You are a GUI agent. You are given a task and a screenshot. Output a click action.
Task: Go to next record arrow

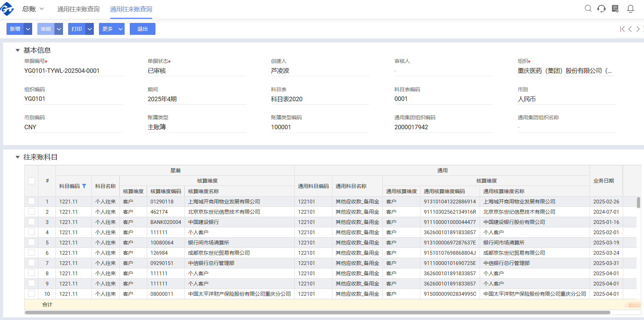(x=638, y=29)
